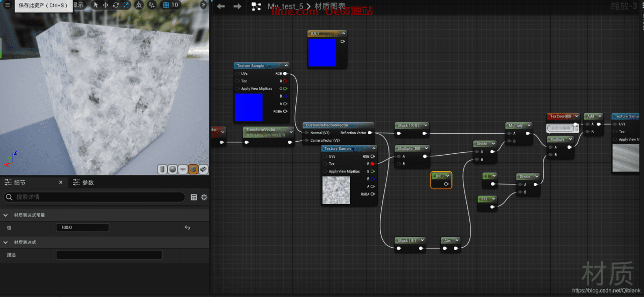This screenshot has width=644, height=297.
Task: Collapse the 材质表达式 section
Action: [x=6, y=242]
